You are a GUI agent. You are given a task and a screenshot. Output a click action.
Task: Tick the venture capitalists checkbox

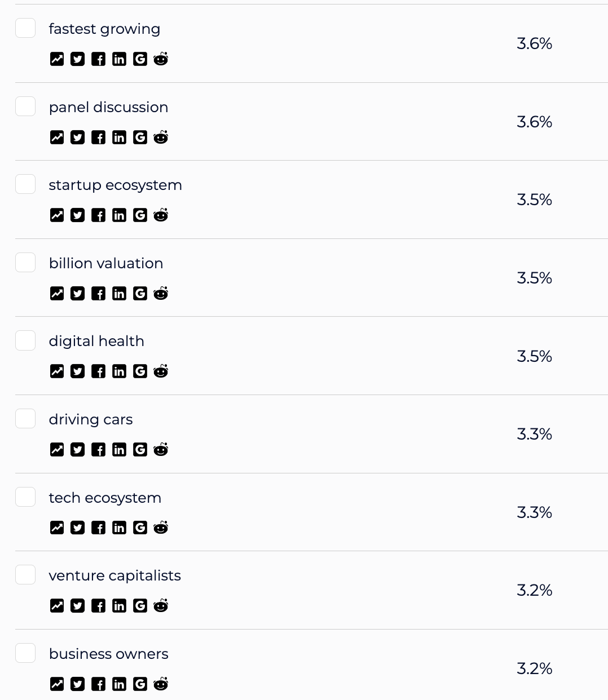(x=25, y=575)
